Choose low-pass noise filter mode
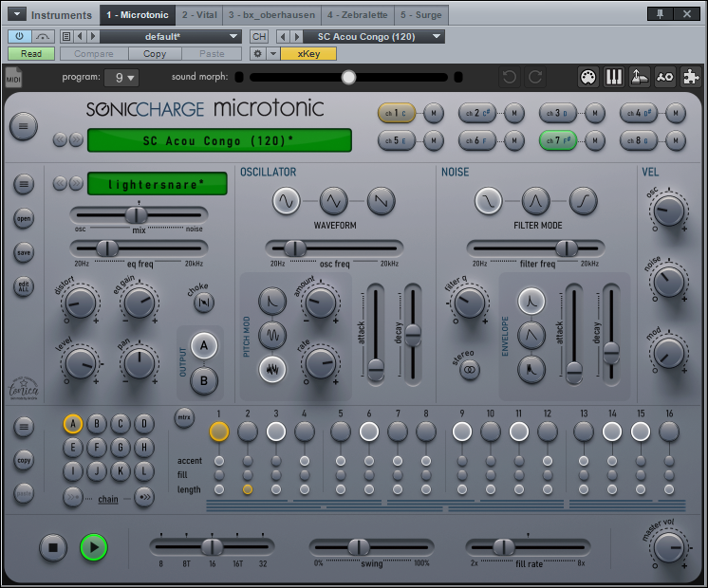The width and height of the screenshot is (708, 588). tap(488, 201)
